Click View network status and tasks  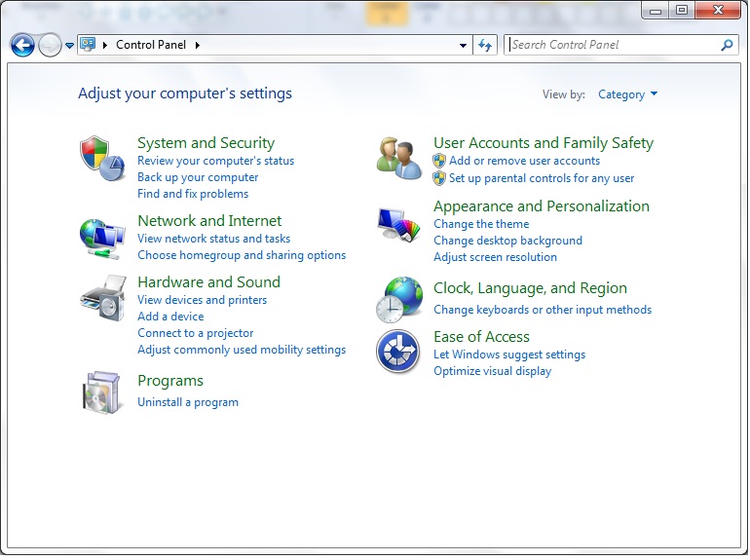[213, 239]
